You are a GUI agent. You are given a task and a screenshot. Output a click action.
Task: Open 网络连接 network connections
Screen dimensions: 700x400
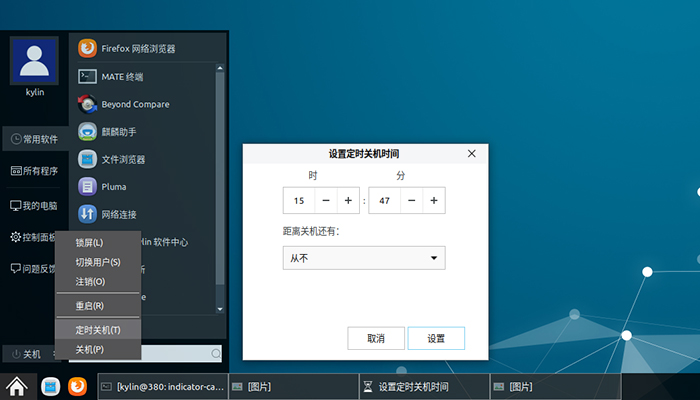118,214
